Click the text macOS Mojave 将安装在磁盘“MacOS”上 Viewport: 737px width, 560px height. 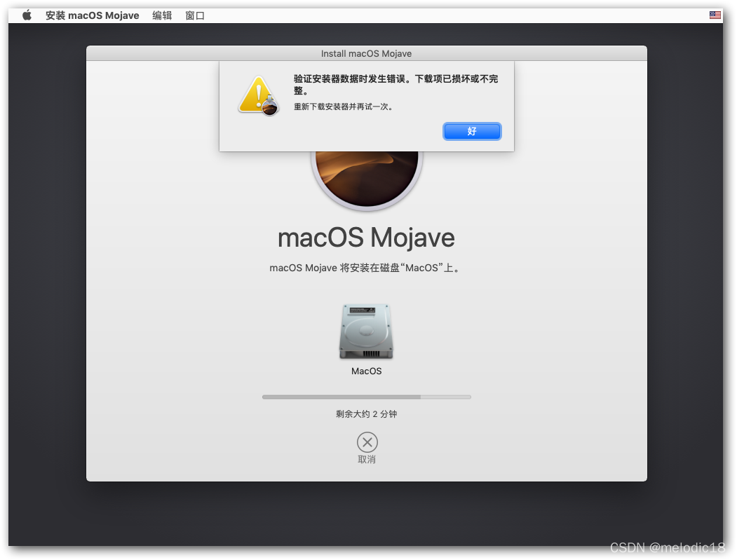[x=364, y=268]
